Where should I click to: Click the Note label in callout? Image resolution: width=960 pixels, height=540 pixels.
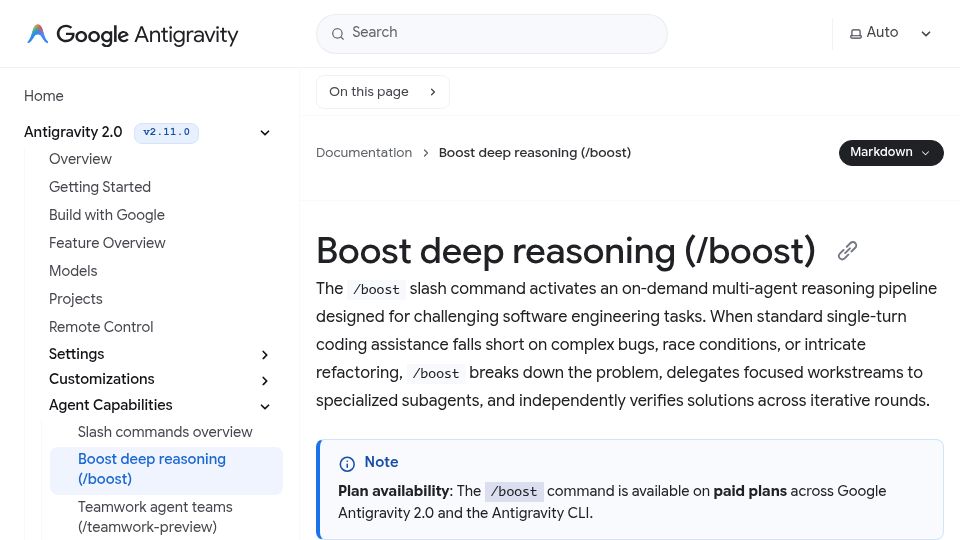tap(381, 462)
